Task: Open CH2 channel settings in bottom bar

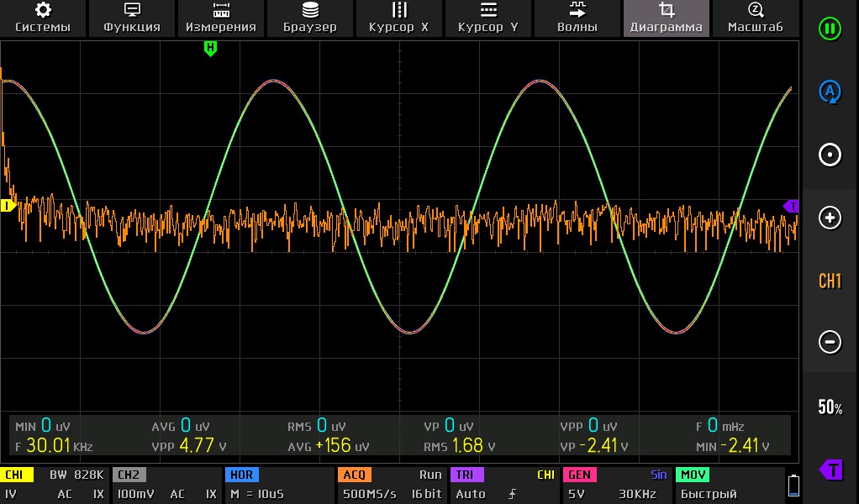Action: coord(166,485)
